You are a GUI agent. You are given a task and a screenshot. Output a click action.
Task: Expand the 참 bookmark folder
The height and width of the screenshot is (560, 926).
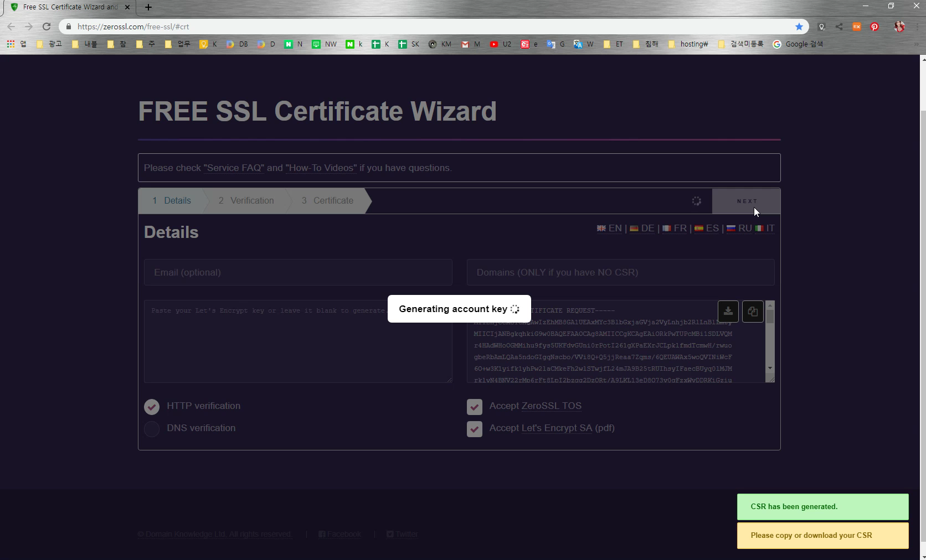click(117, 44)
